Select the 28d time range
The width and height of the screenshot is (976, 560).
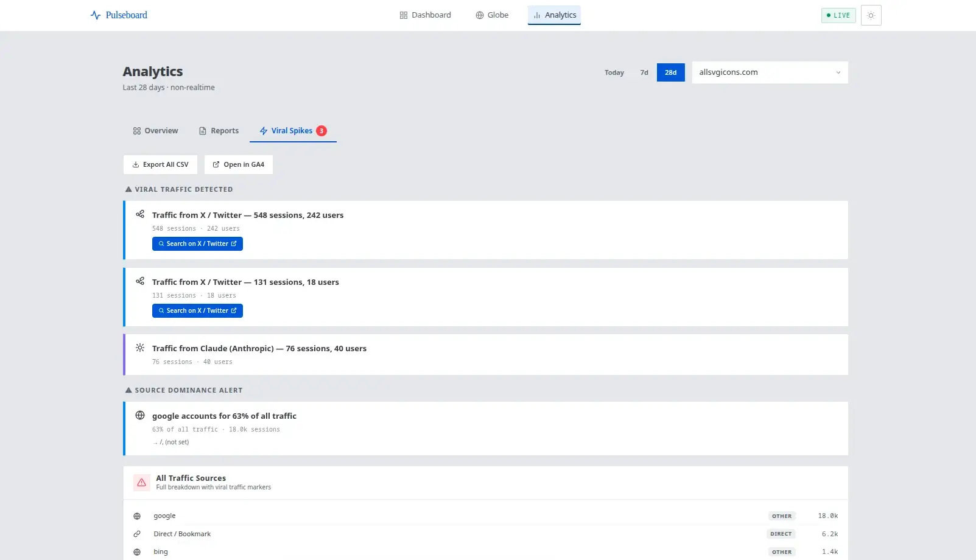point(670,72)
